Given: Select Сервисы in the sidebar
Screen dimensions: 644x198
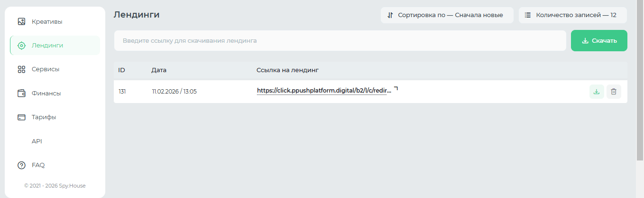Looking at the screenshot, I should (x=46, y=69).
